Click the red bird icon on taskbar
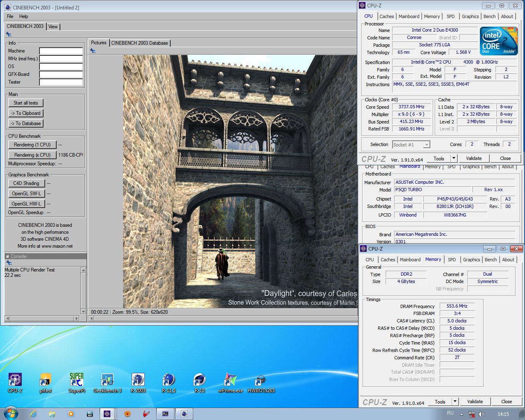The image size is (525, 420). [146, 414]
